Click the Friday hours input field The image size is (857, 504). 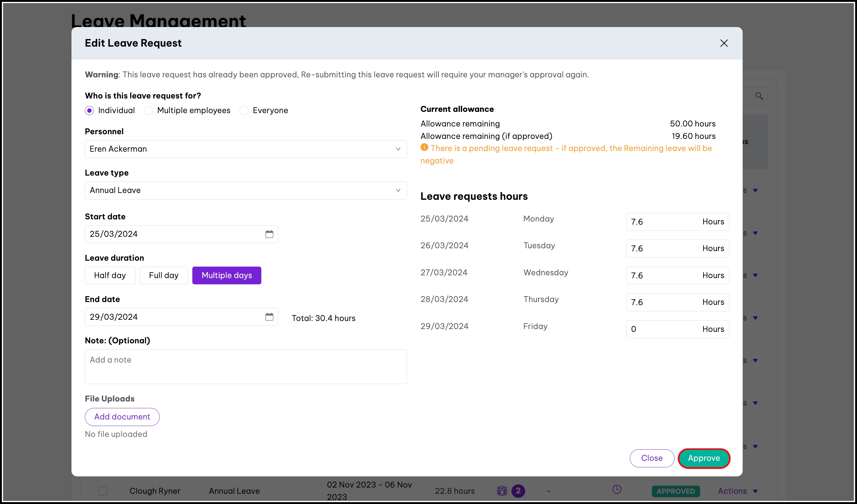(x=663, y=329)
